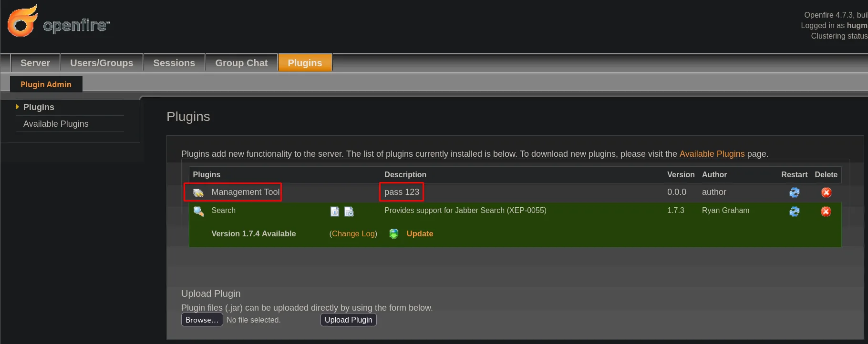
Task: Select the Plugins top tab
Action: [x=305, y=63]
